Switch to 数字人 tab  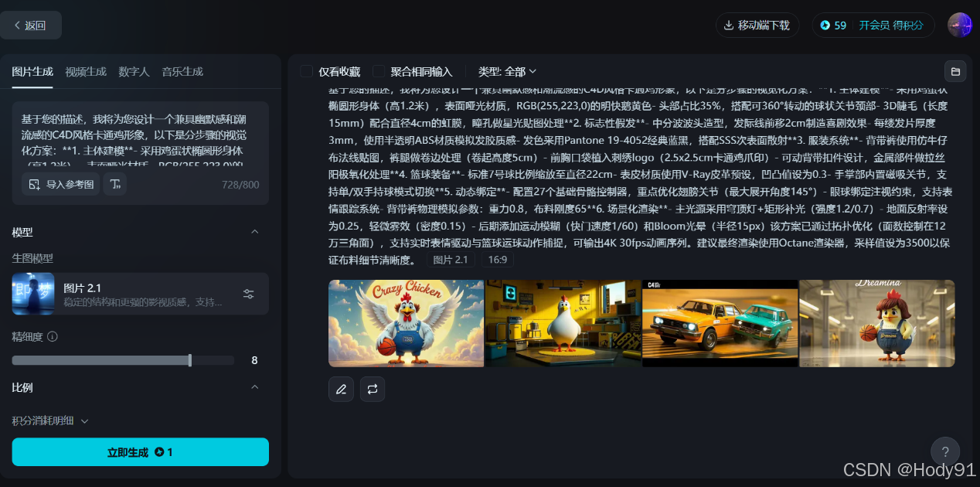coord(134,72)
